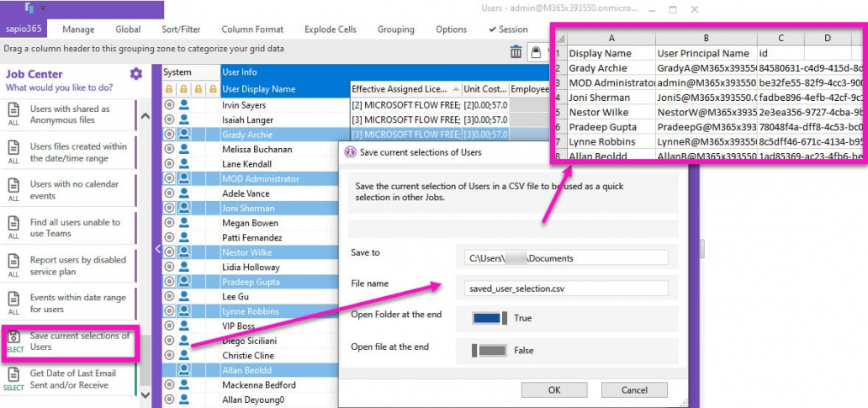Click the person icon beside Irvin Sayers
868x408 pixels.
(x=184, y=104)
